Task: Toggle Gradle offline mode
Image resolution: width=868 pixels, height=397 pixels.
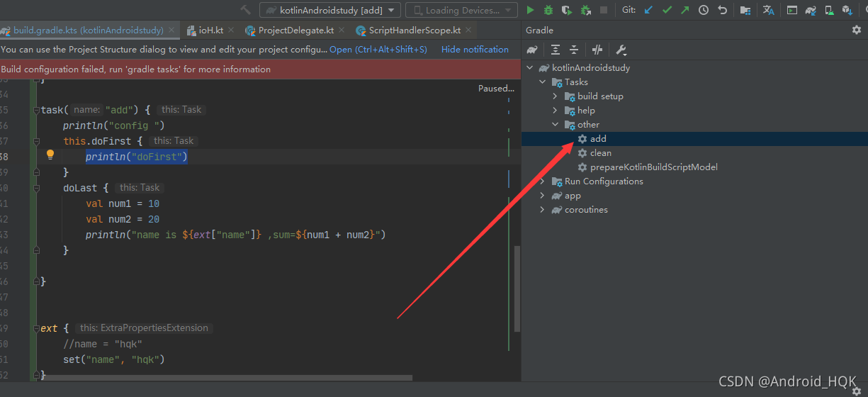Action: point(597,50)
